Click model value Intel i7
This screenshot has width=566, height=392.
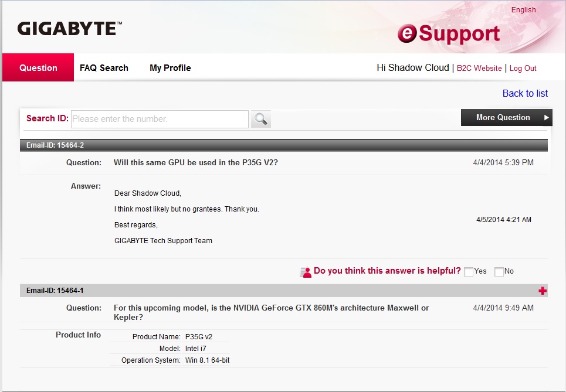coord(196,349)
